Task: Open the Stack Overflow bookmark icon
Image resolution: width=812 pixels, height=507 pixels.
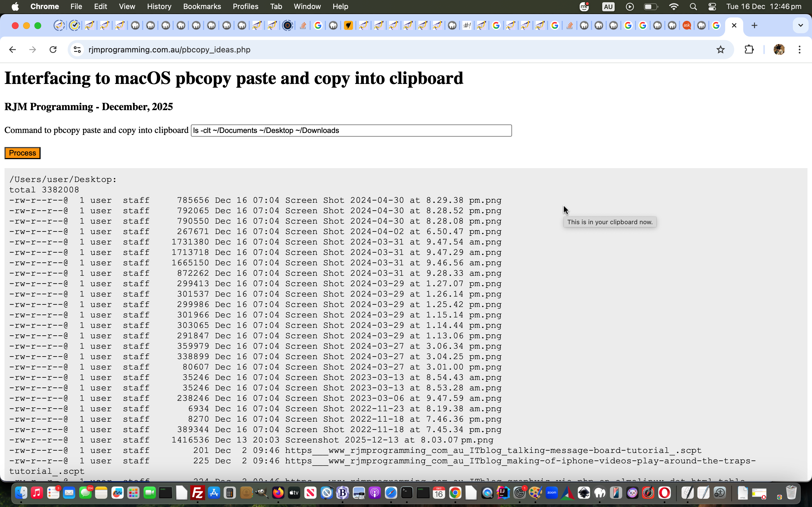Action: [x=303, y=25]
